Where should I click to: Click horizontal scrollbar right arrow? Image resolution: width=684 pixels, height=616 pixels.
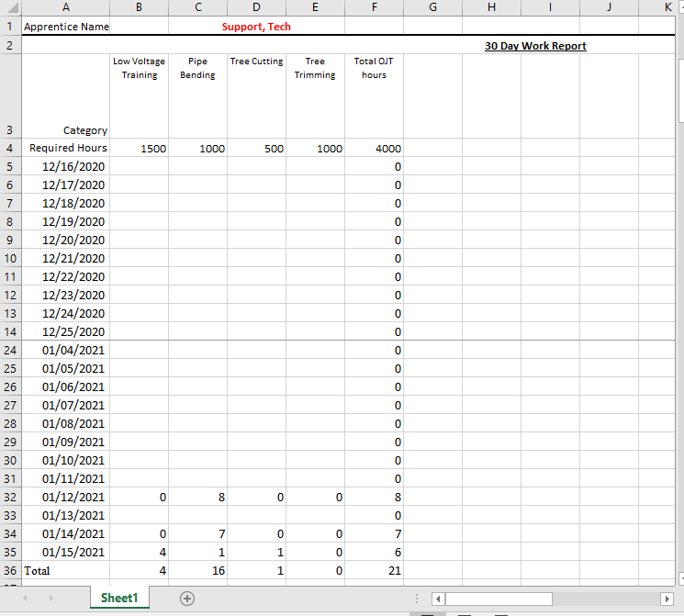[667, 599]
